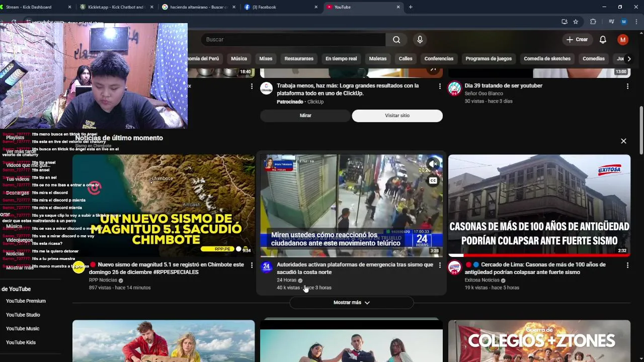Image resolution: width=644 pixels, height=362 pixels.
Task: Open 24 Horas channel name
Action: pyautogui.click(x=286, y=280)
